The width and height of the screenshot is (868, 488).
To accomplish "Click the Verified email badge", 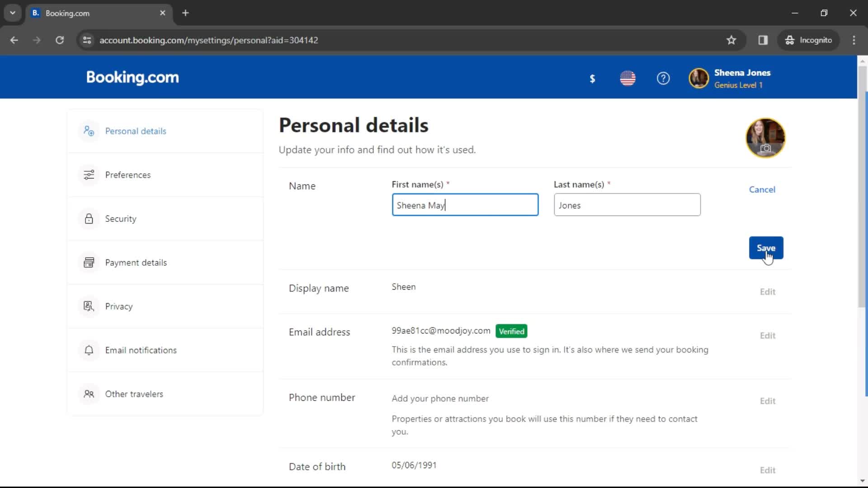I will (x=511, y=331).
